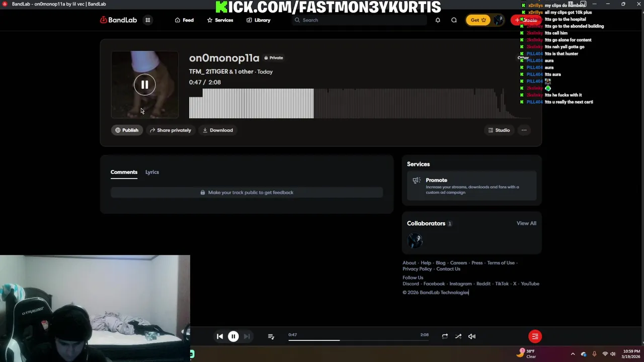Skip to the next track

click(247, 336)
